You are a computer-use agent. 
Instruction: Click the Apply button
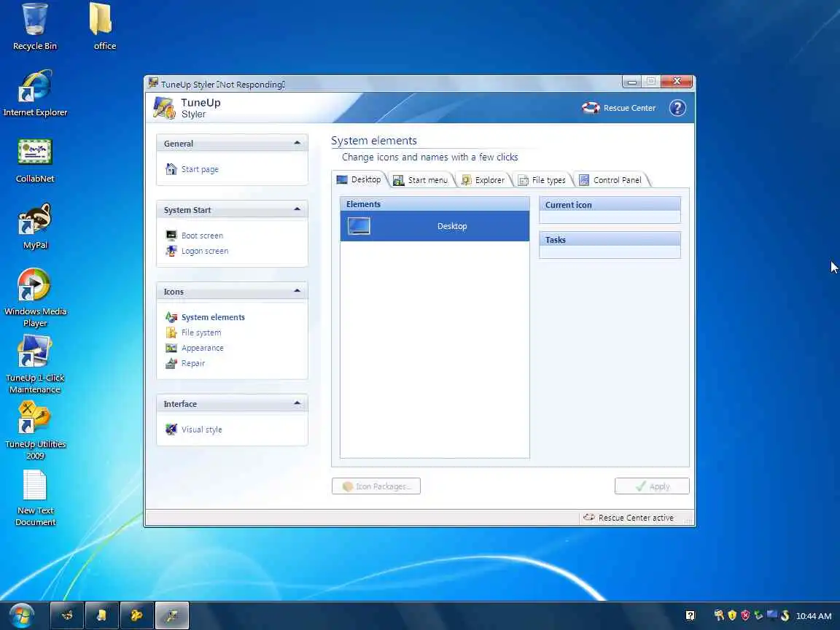(x=652, y=486)
